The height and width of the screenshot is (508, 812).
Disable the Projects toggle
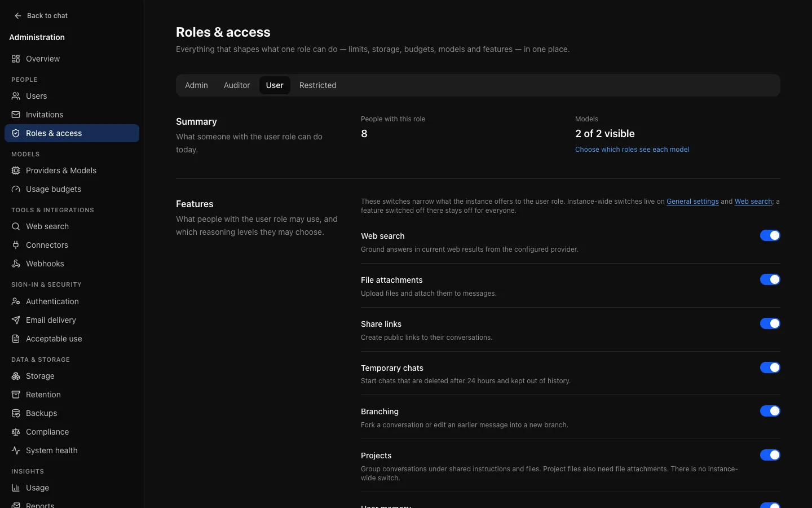[770, 455]
